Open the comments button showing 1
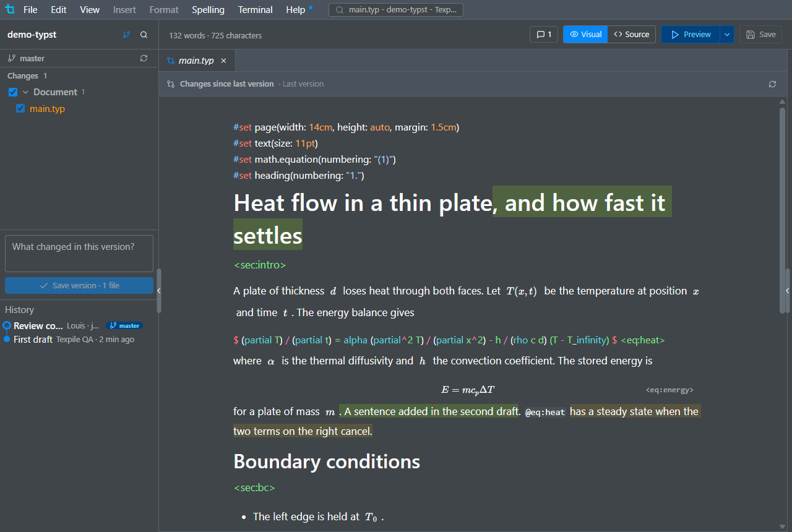Screen dimensions: 792x532 [544, 35]
